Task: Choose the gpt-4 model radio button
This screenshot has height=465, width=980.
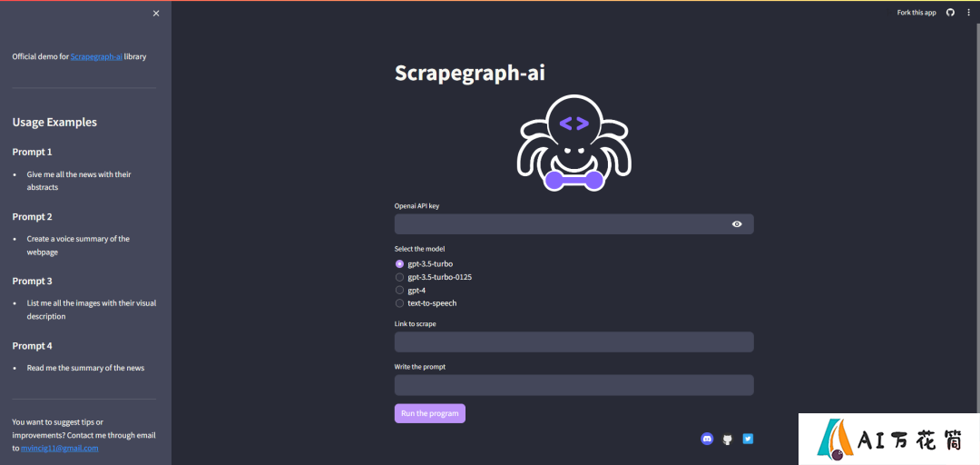Action: (x=400, y=291)
